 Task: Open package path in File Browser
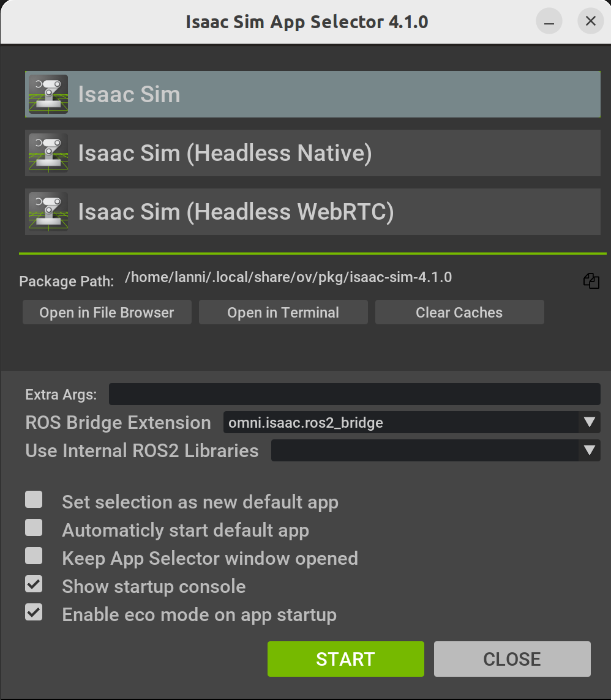point(107,313)
